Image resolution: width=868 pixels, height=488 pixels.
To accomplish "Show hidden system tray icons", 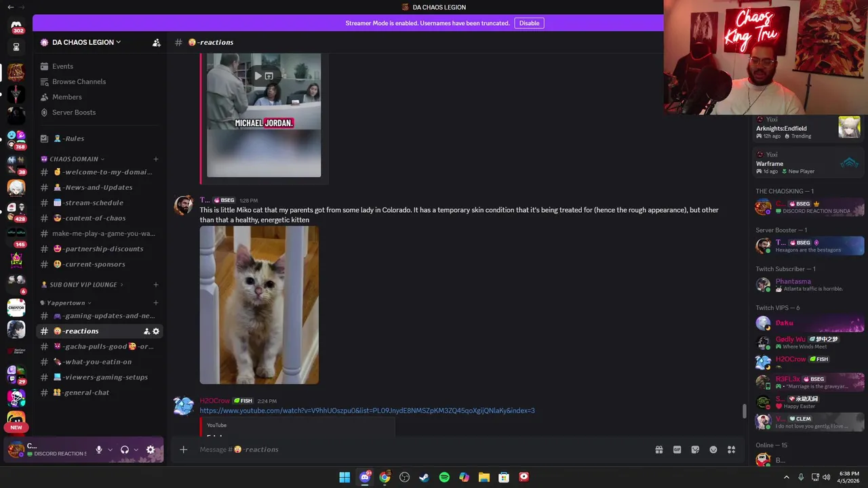I will click(x=787, y=477).
